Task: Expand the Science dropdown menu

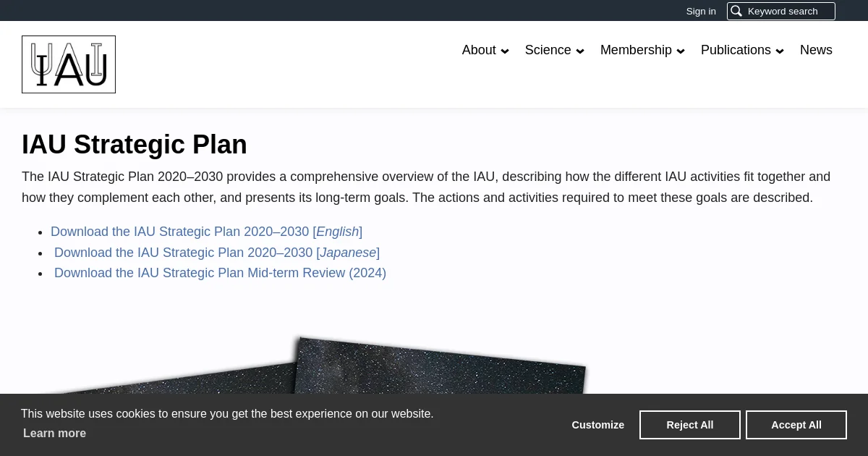Action: click(555, 50)
